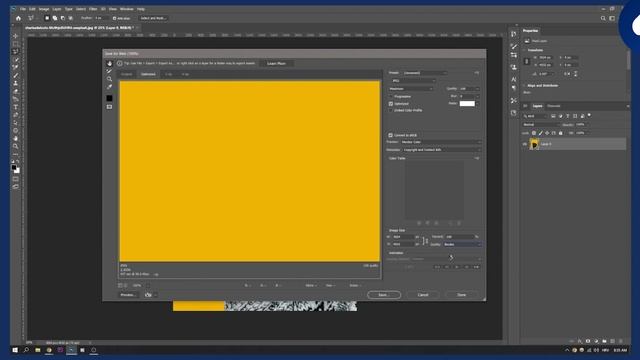This screenshot has height=360, width=640.
Task: Switch to the Original tab in dialog
Action: point(127,74)
